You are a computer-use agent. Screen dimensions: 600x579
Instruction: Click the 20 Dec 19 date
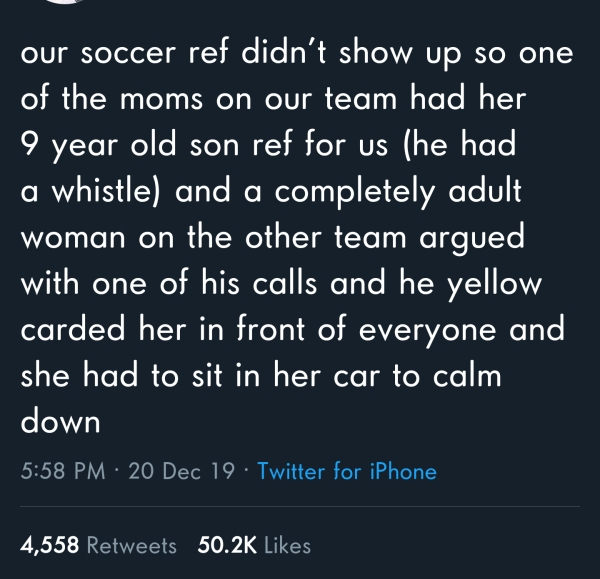(181, 471)
